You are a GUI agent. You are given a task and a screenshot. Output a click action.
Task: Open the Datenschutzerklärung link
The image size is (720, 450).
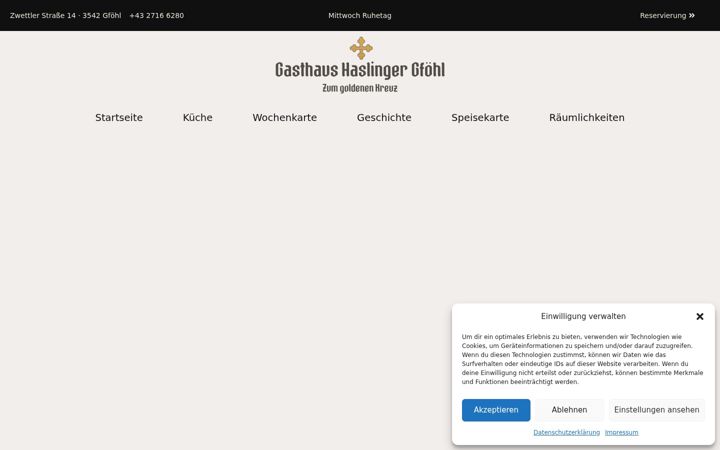[x=567, y=433]
